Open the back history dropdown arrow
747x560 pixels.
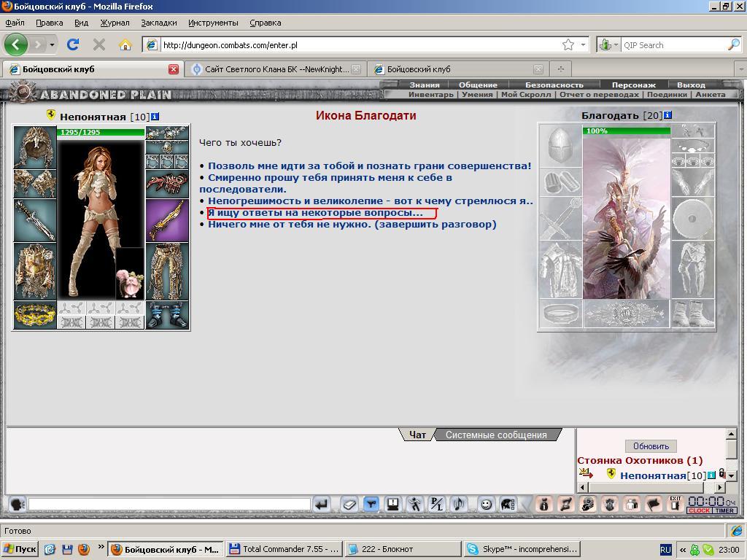[52, 44]
